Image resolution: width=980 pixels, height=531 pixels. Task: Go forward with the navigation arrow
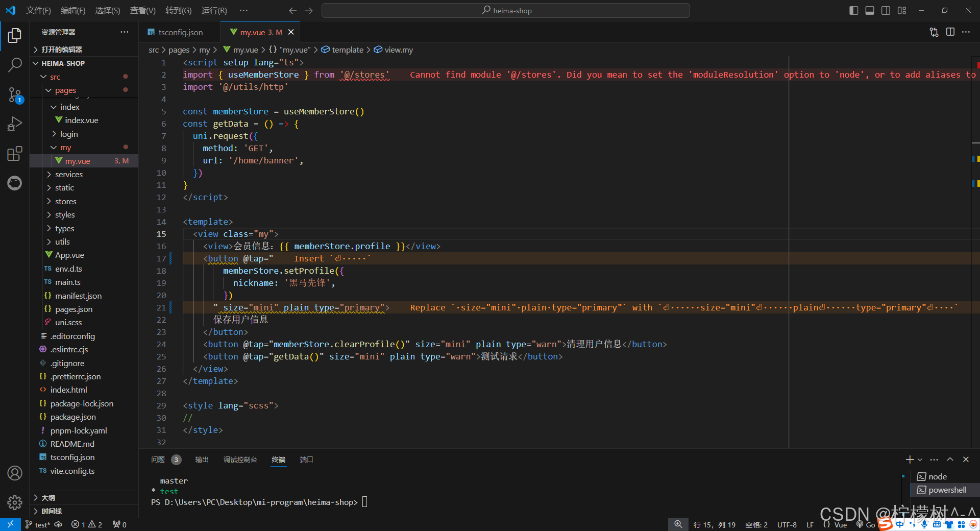click(x=309, y=10)
